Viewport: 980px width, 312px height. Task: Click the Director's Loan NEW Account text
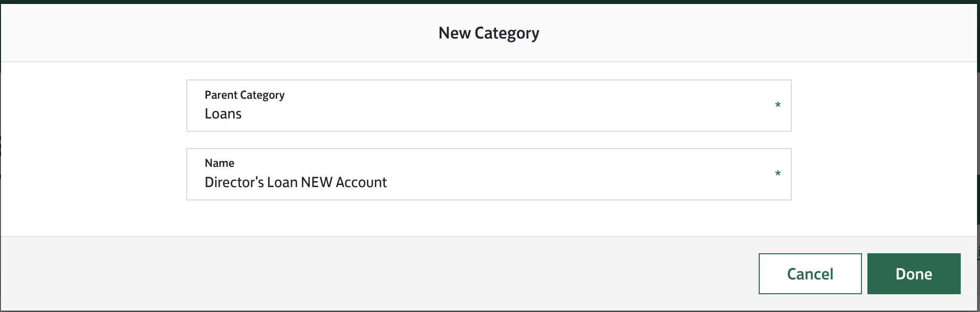pyautogui.click(x=295, y=183)
